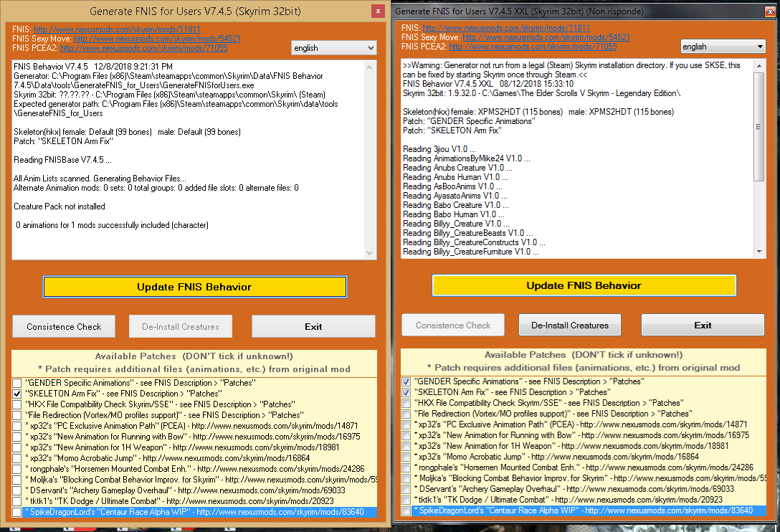Click 'Reading Billyy_CreatureBeasts V1.0' in right log
780x532 pixels.
[x=467, y=233]
